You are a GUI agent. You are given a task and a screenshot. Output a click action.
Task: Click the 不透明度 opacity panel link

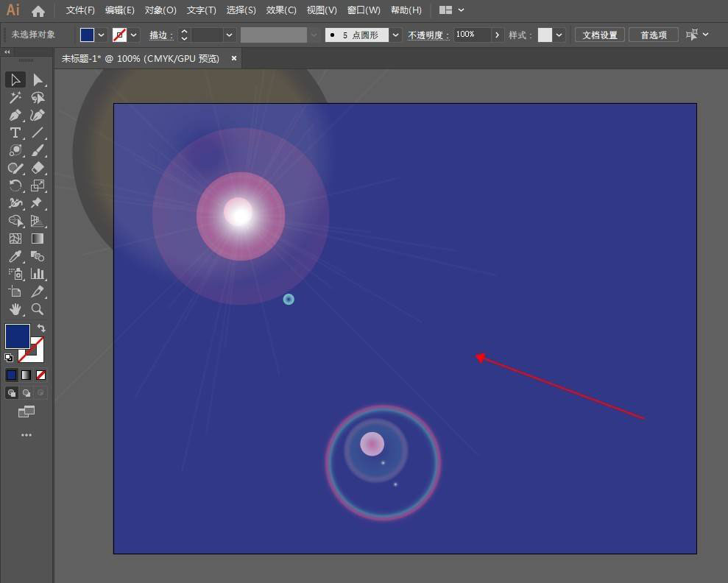(428, 35)
